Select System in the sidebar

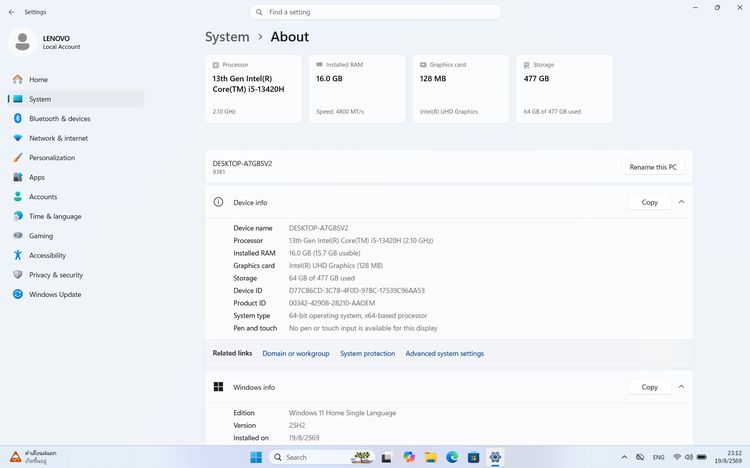pos(77,99)
